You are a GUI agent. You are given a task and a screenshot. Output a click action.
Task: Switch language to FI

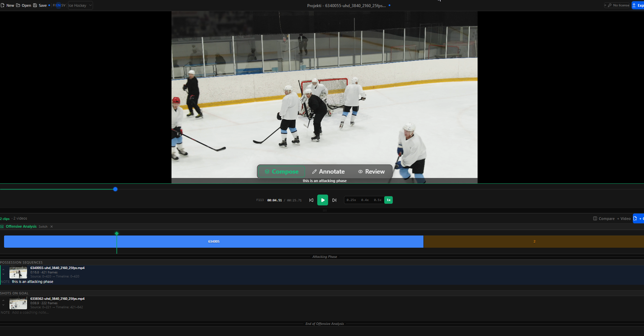click(54, 5)
